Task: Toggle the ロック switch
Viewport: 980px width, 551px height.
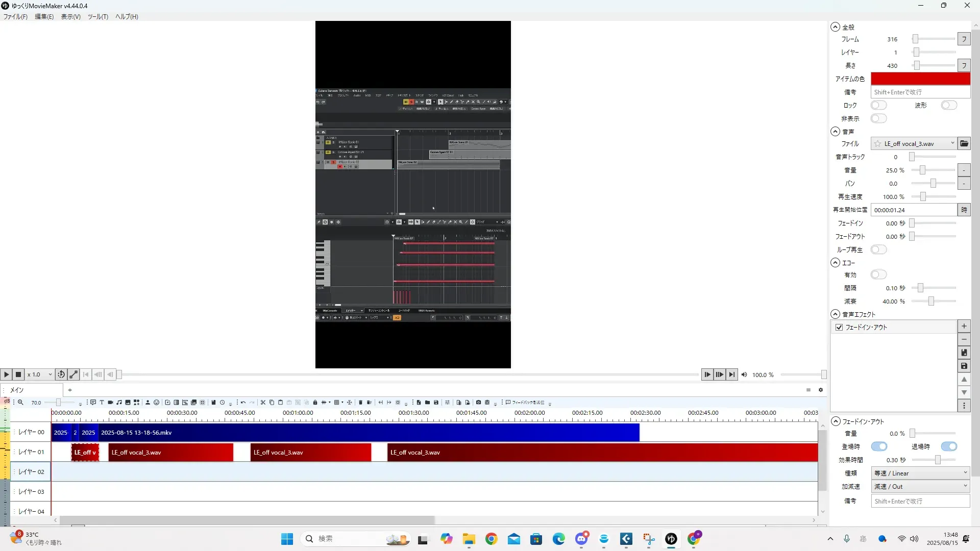Action: (878, 105)
